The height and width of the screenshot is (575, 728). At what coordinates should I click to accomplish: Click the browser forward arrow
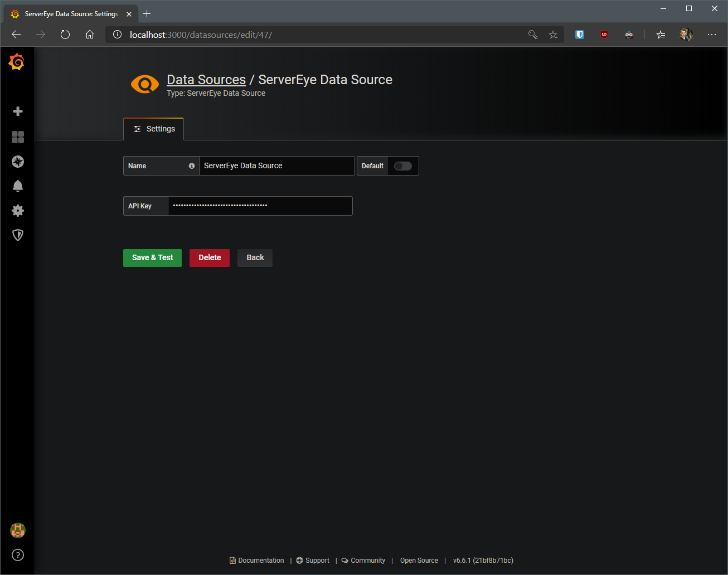(x=41, y=35)
